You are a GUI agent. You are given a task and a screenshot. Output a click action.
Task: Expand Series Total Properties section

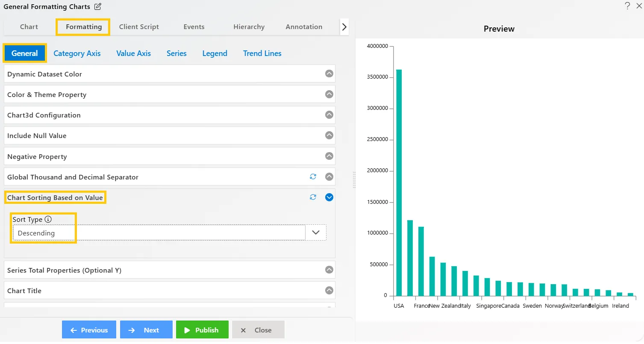click(329, 270)
